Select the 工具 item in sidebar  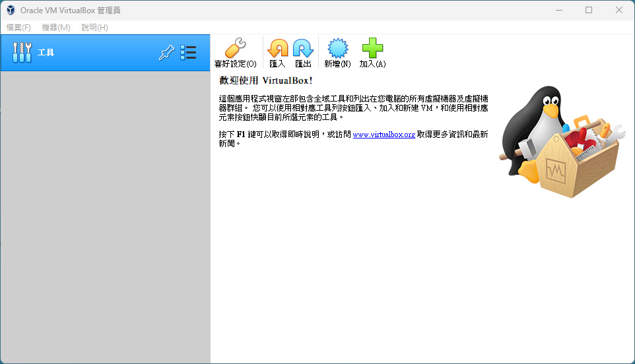coord(106,53)
